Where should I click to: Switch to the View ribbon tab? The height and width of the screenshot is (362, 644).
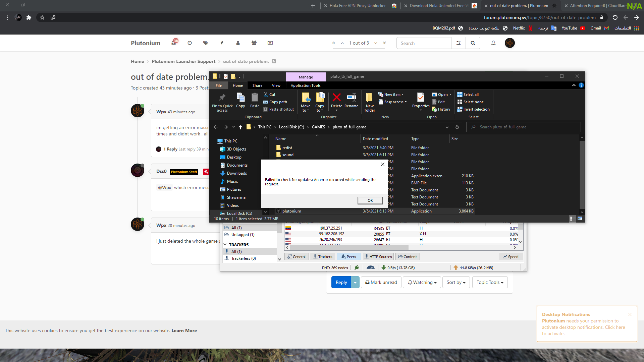[276, 85]
